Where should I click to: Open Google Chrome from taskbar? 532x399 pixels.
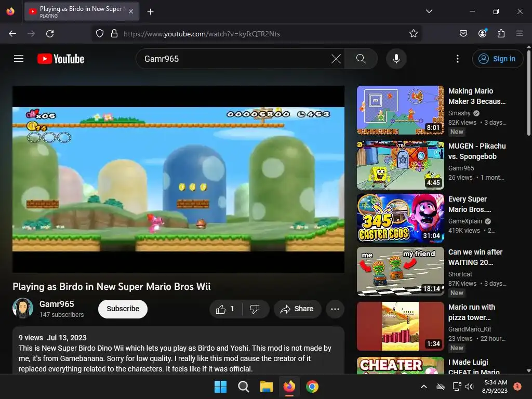[x=312, y=387]
